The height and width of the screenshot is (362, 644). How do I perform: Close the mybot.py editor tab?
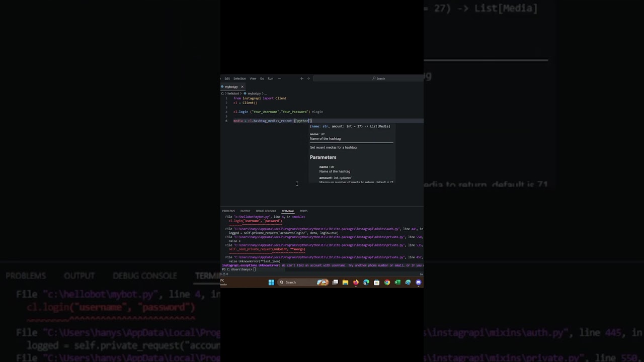point(242,87)
